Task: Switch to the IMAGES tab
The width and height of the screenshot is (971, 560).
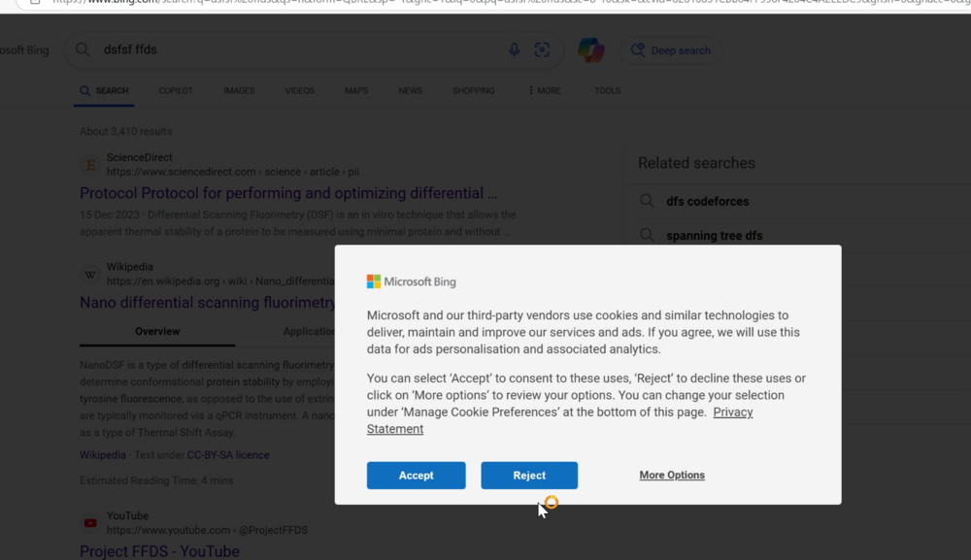Action: click(239, 90)
